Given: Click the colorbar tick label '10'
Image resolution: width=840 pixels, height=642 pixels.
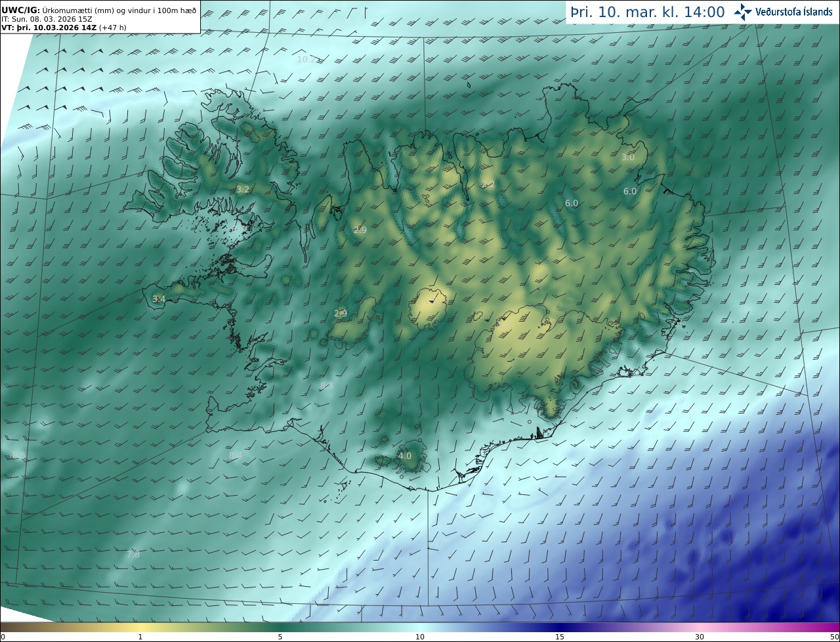Looking at the screenshot, I should point(420,637).
